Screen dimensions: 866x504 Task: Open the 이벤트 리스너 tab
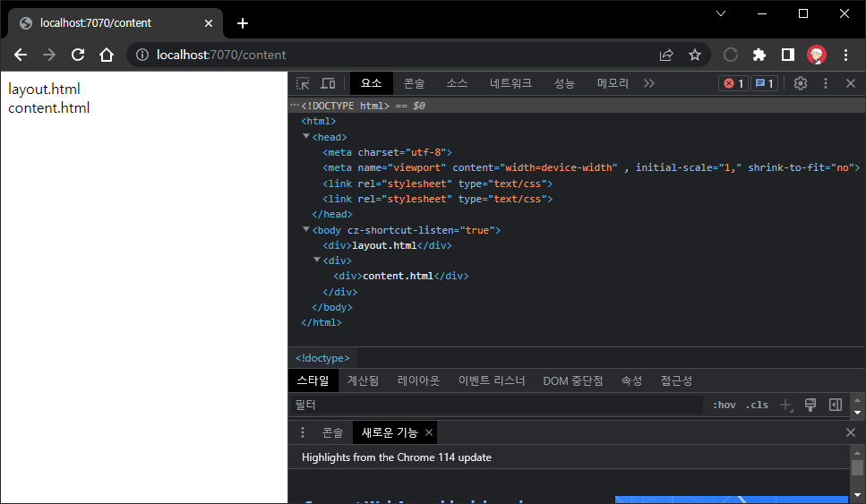(492, 380)
